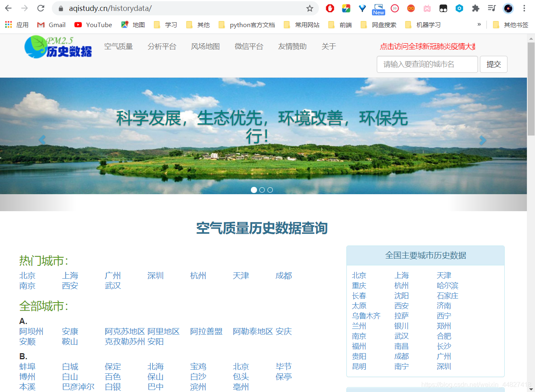The image size is (535, 392).
Task: Reload the current page
Action: [40, 8]
